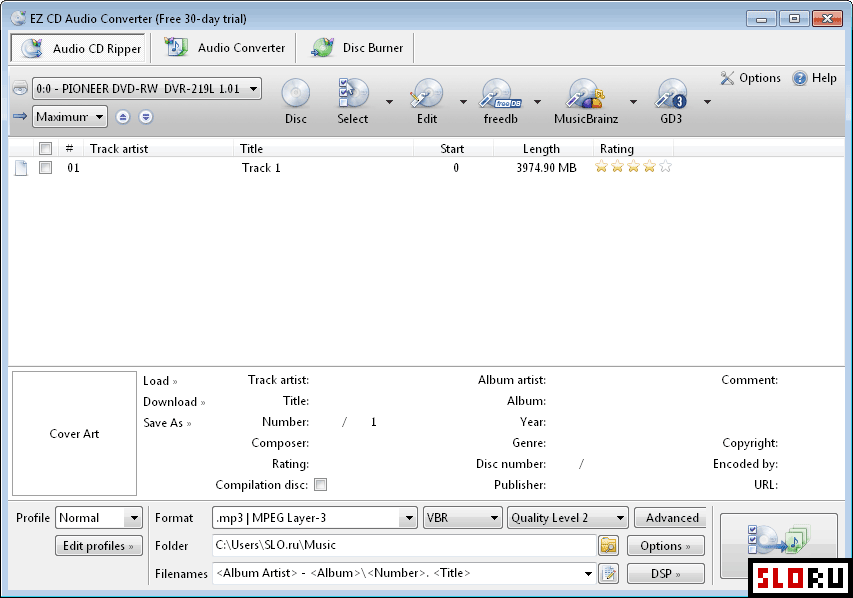Set Track 1 rating to five stars
The height and width of the screenshot is (598, 853).
[x=665, y=167]
